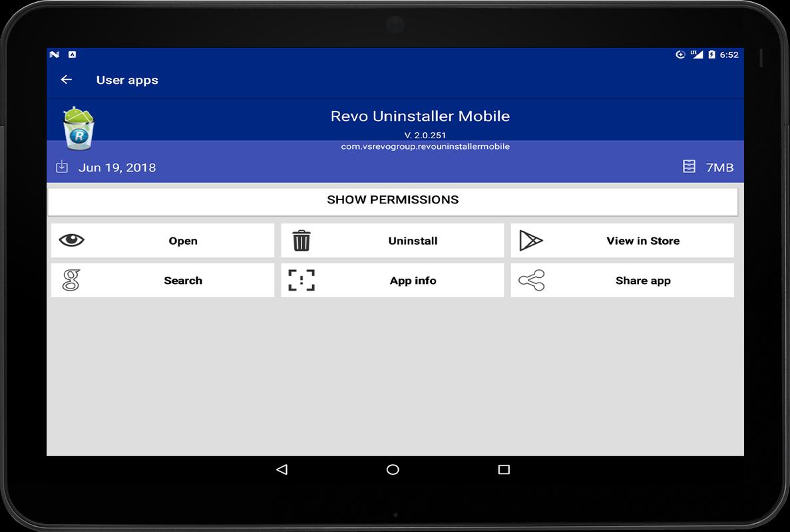
Task: Click the date Jun 19, 2018
Action: (x=117, y=168)
